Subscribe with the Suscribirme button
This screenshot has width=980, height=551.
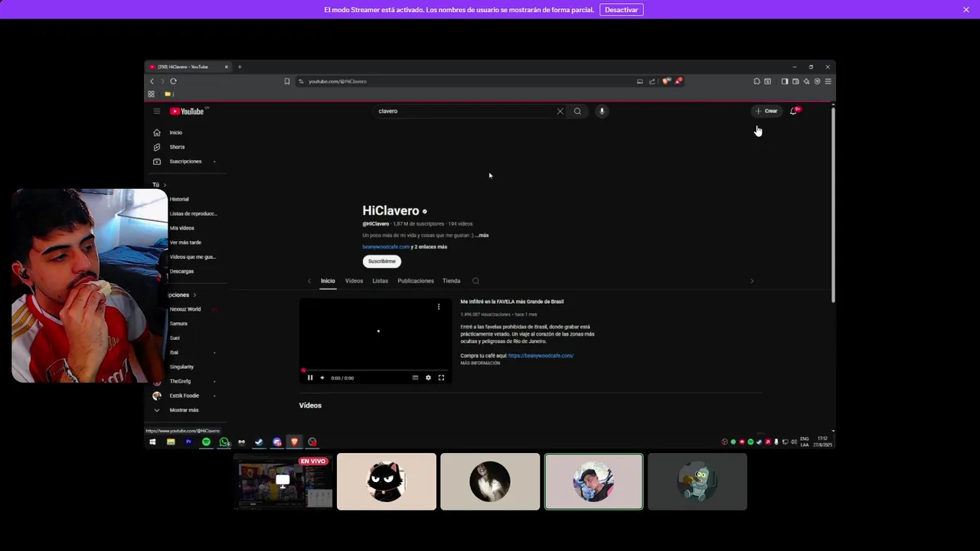tap(382, 261)
